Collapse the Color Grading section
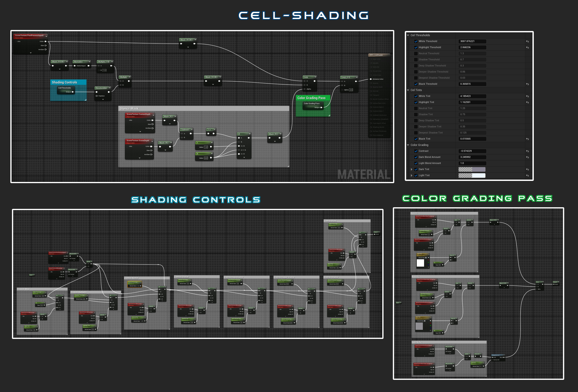This screenshot has width=578, height=392. point(408,145)
